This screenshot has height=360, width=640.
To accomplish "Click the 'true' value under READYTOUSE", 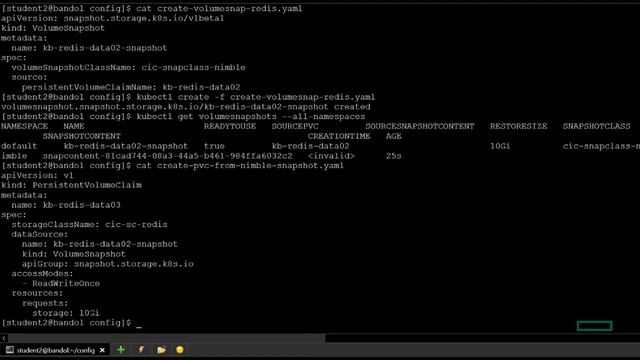I will (x=214, y=146).
